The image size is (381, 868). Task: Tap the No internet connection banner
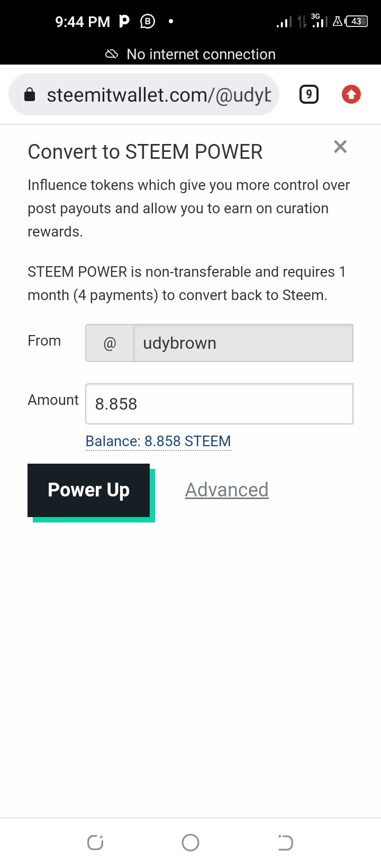click(201, 54)
